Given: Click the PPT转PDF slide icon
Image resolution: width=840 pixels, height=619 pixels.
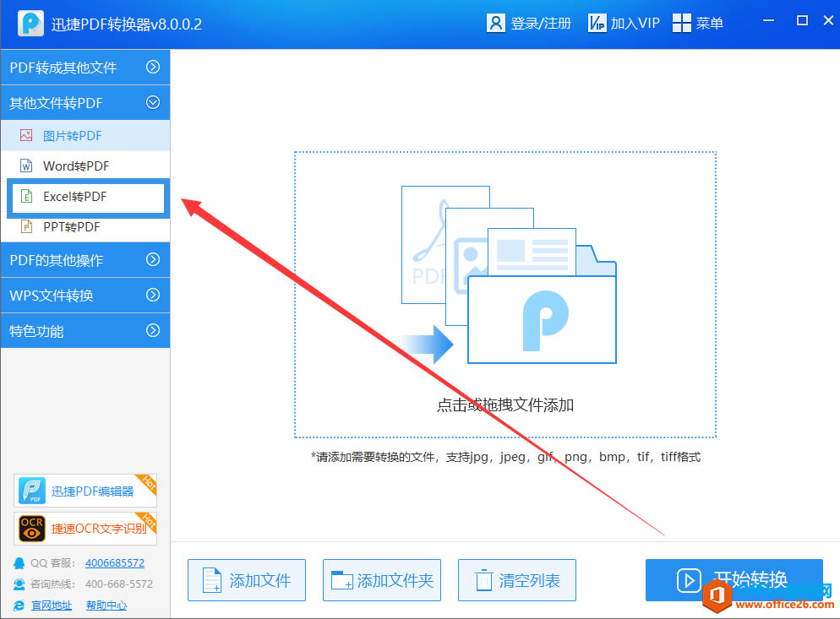Looking at the screenshot, I should click(26, 227).
